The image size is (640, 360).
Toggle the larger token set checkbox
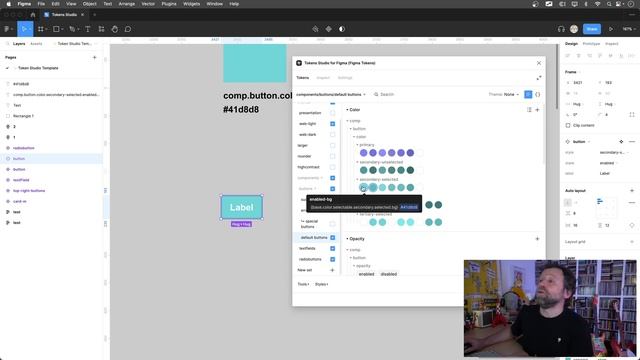click(x=332, y=146)
